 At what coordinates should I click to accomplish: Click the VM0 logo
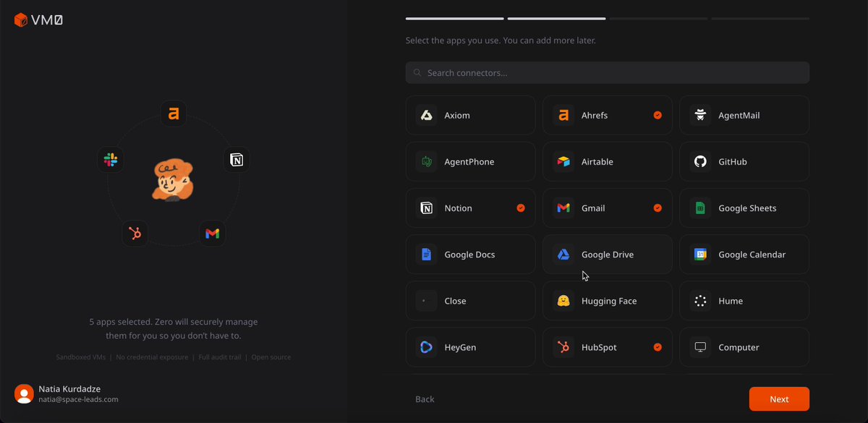[x=38, y=20]
